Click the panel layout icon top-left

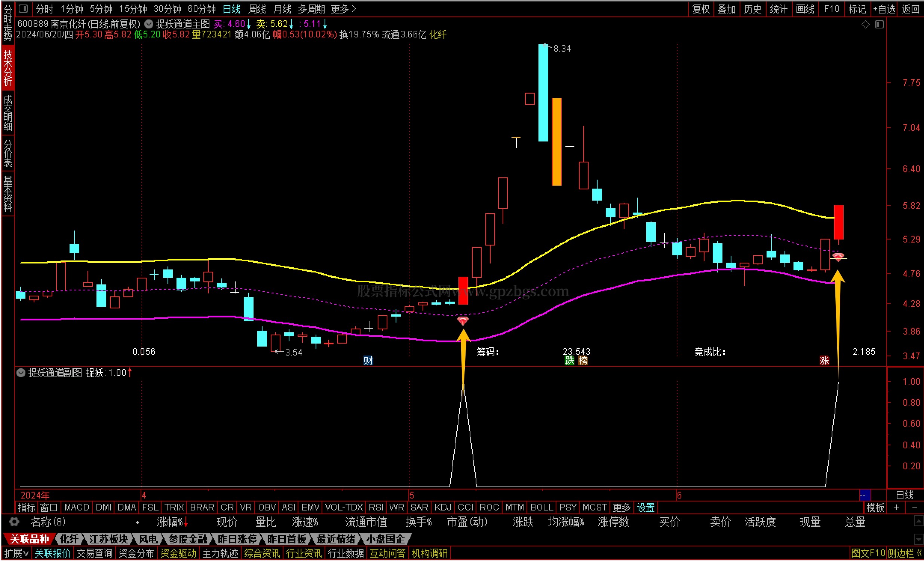click(x=23, y=8)
